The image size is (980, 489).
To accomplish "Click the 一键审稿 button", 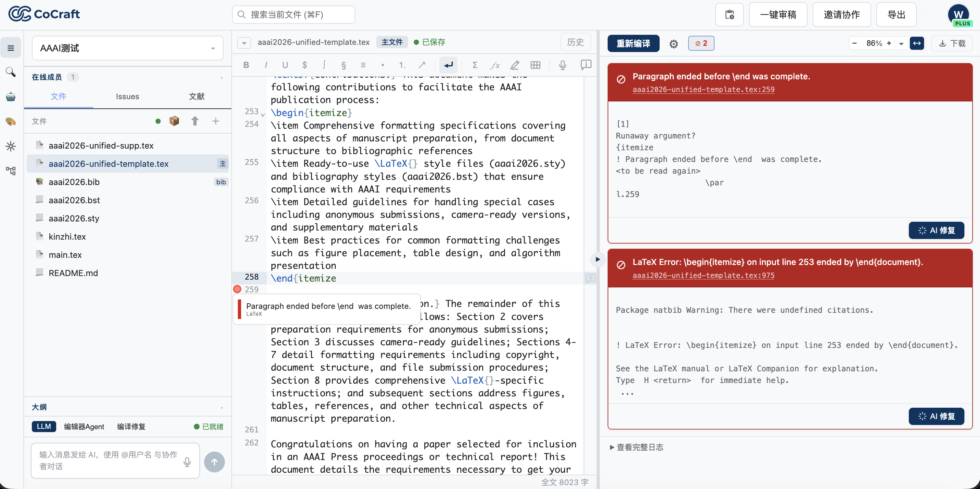I will 778,14.
